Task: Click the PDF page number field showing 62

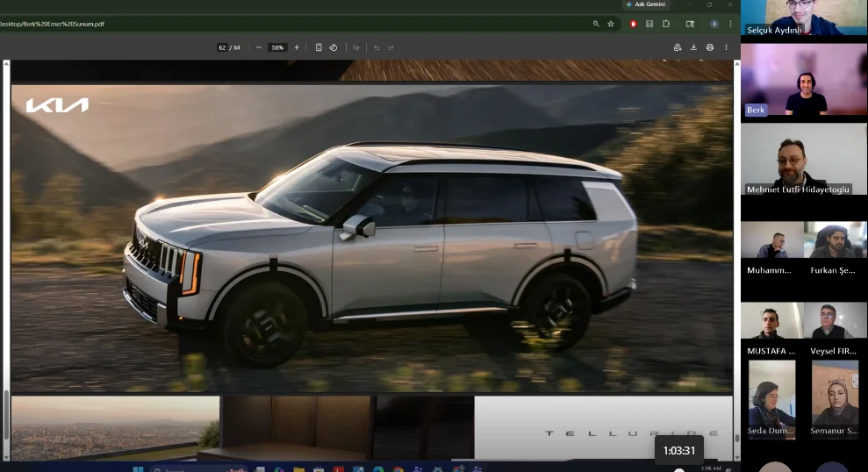Action: (x=222, y=47)
